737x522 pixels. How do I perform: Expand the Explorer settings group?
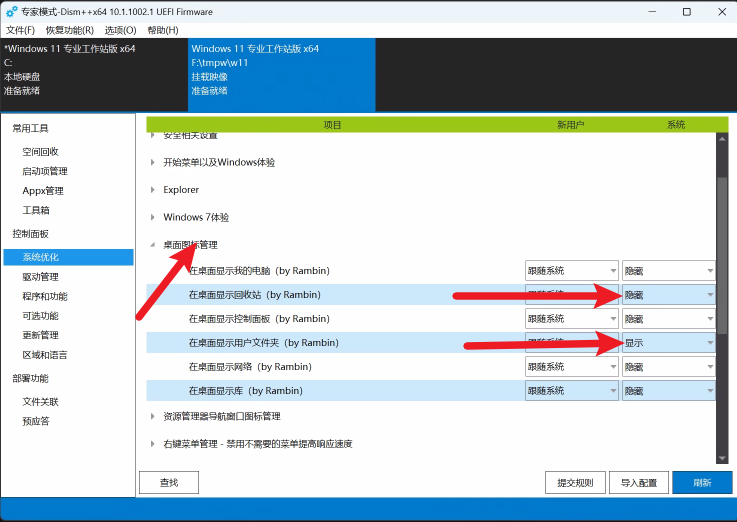[x=180, y=190]
